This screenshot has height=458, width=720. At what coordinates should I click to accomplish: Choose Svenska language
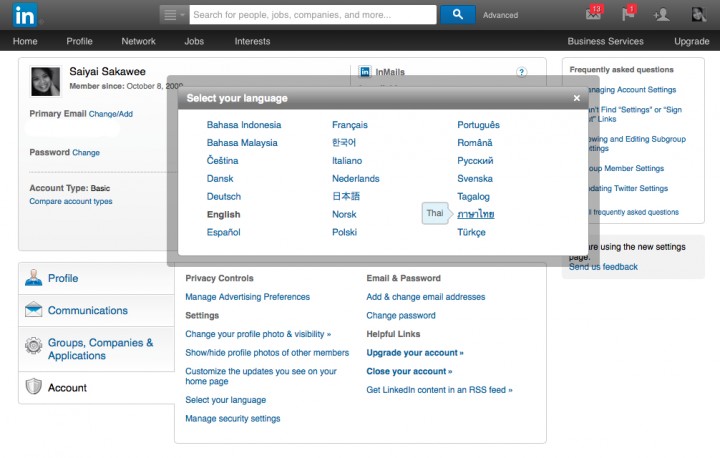click(475, 179)
